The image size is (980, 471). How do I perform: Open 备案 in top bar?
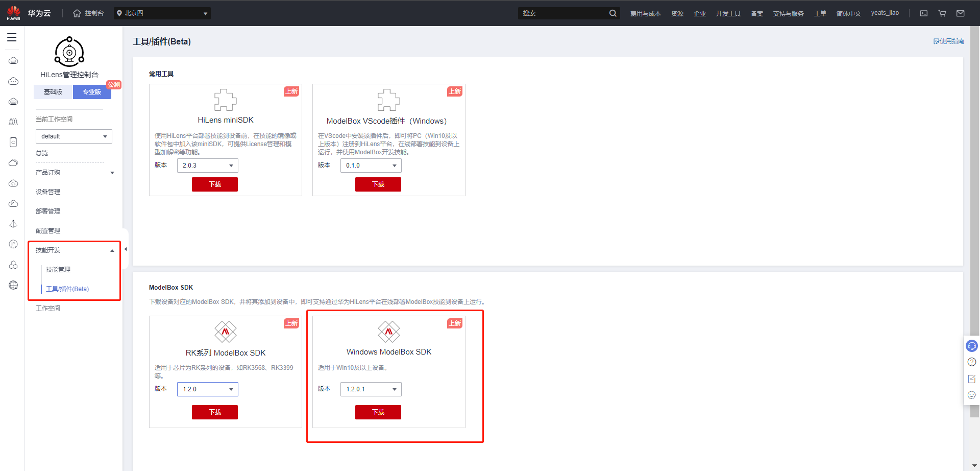[x=757, y=13]
